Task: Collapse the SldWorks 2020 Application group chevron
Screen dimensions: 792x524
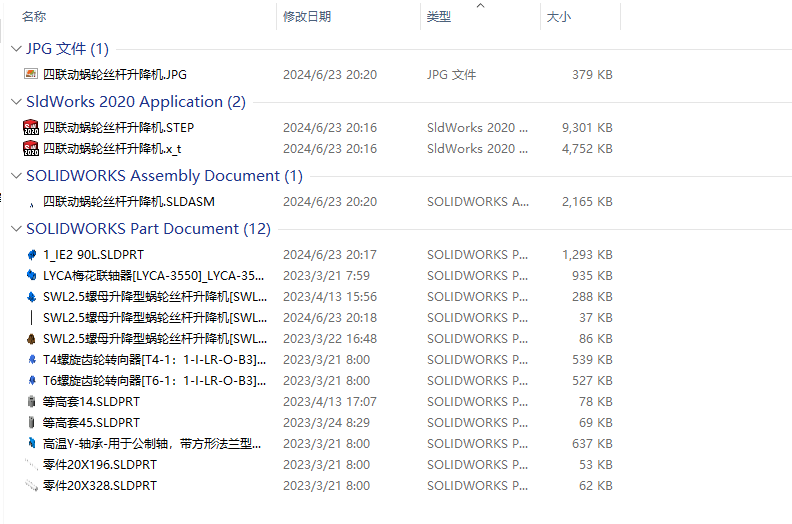Action: tap(16, 102)
